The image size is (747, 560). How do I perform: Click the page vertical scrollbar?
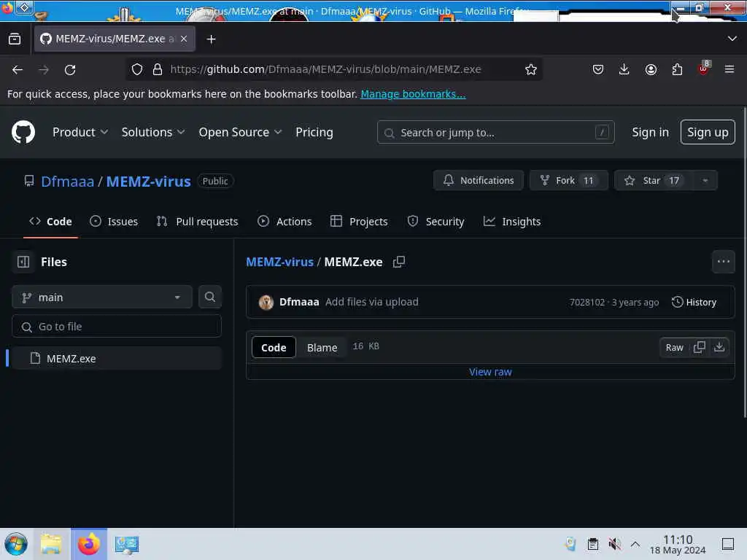pyautogui.click(x=744, y=262)
